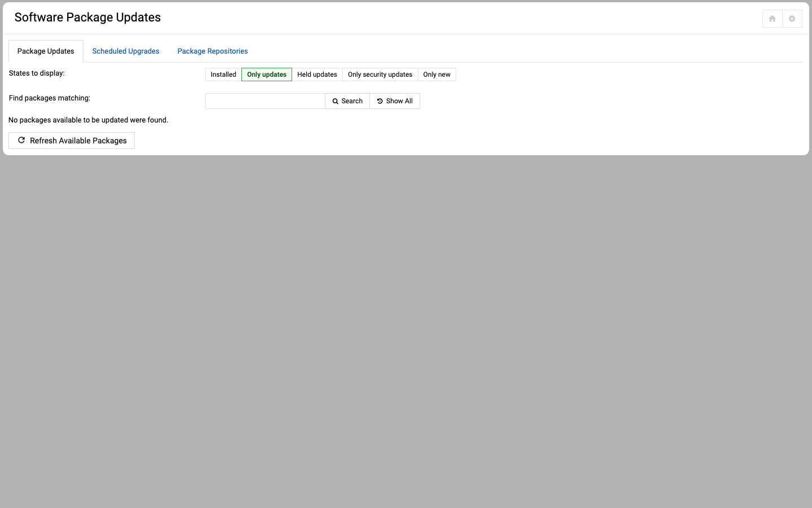Click the Show All button
Image resolution: width=812 pixels, height=508 pixels.
tap(395, 101)
